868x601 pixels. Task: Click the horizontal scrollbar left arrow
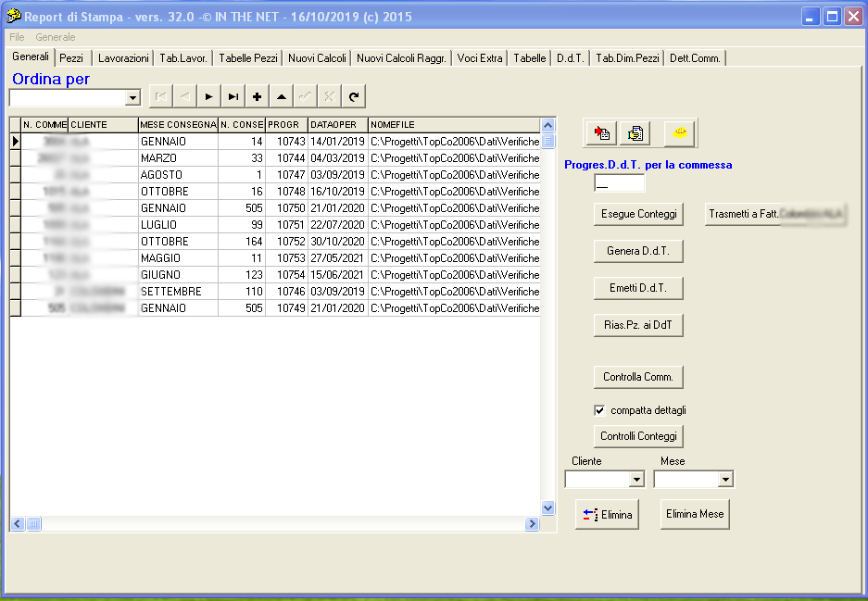[x=18, y=523]
